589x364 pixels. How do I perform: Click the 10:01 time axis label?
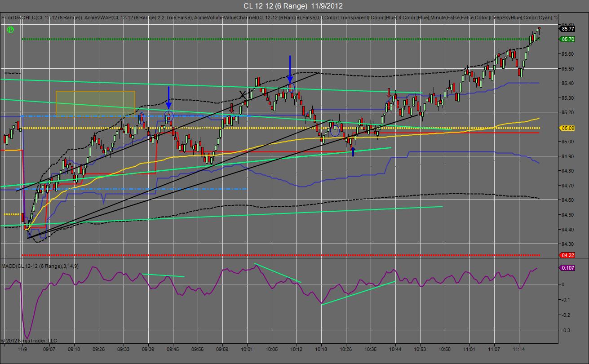point(247,349)
